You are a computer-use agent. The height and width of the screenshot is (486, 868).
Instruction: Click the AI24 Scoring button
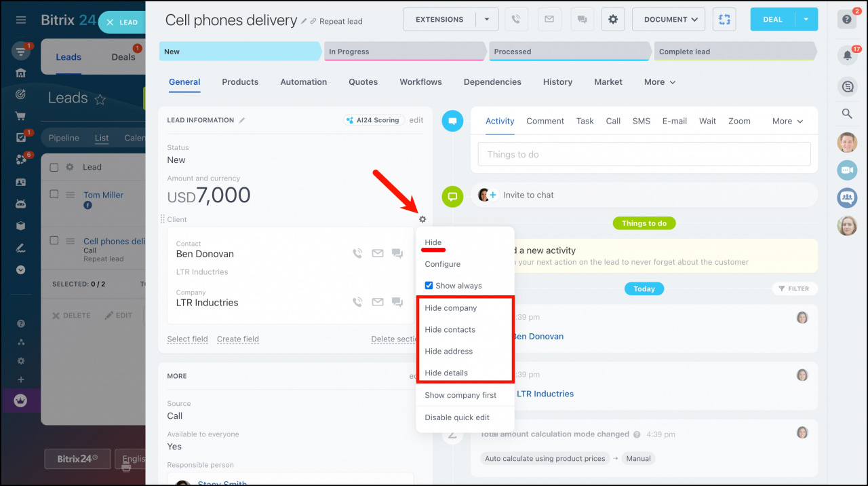click(374, 120)
